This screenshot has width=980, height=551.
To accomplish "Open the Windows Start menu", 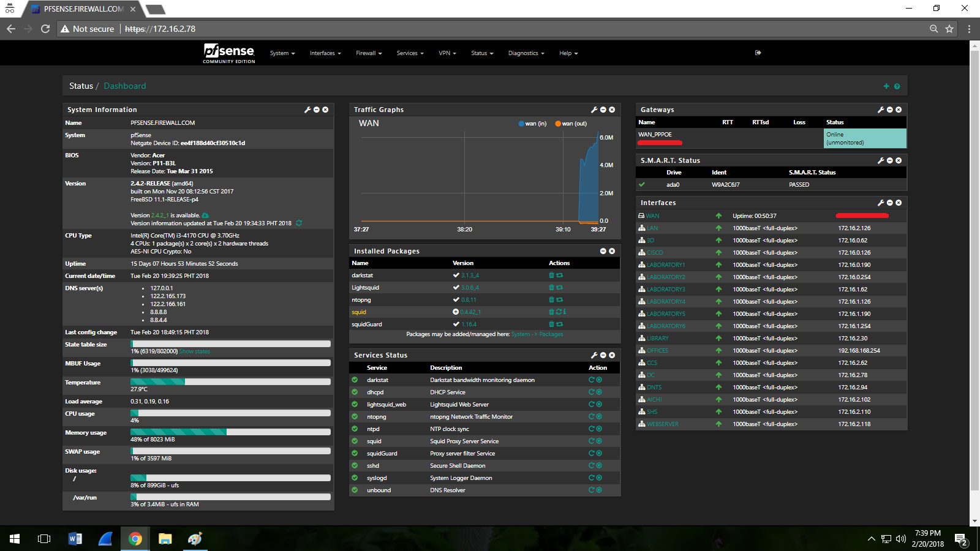I will 15,539.
